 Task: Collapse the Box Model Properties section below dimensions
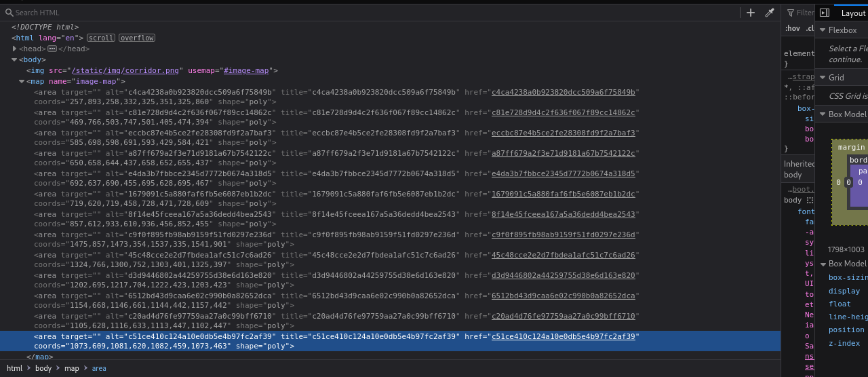822,264
